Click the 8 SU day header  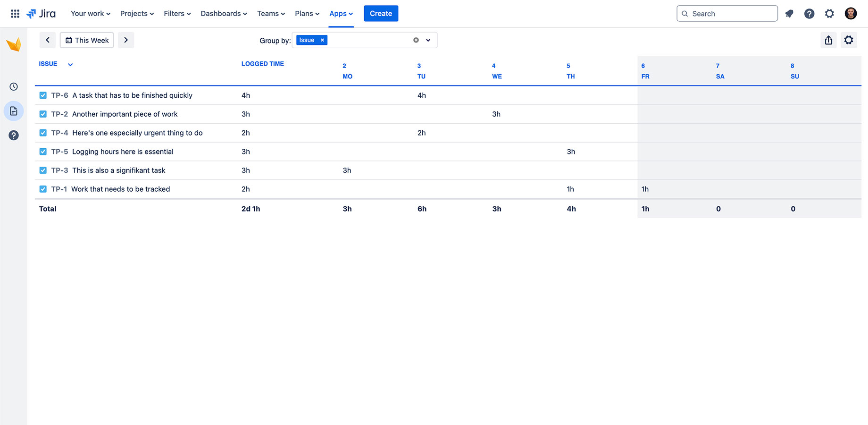click(x=795, y=71)
